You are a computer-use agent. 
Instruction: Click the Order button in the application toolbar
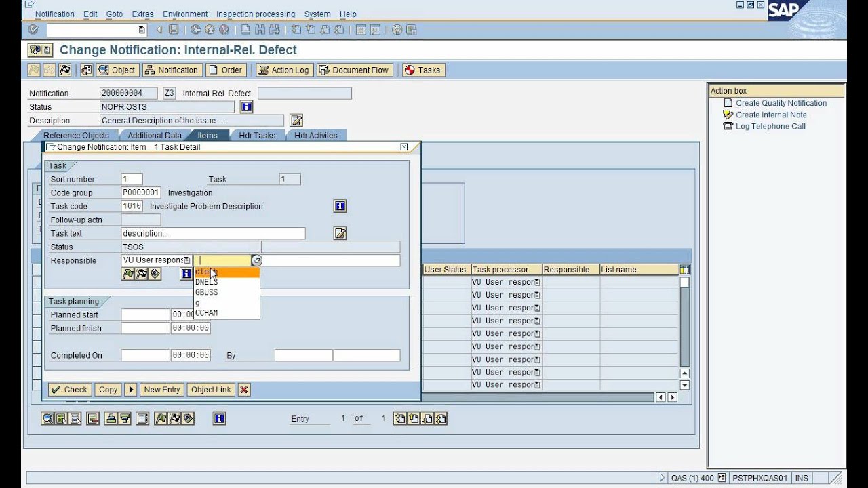coord(226,70)
